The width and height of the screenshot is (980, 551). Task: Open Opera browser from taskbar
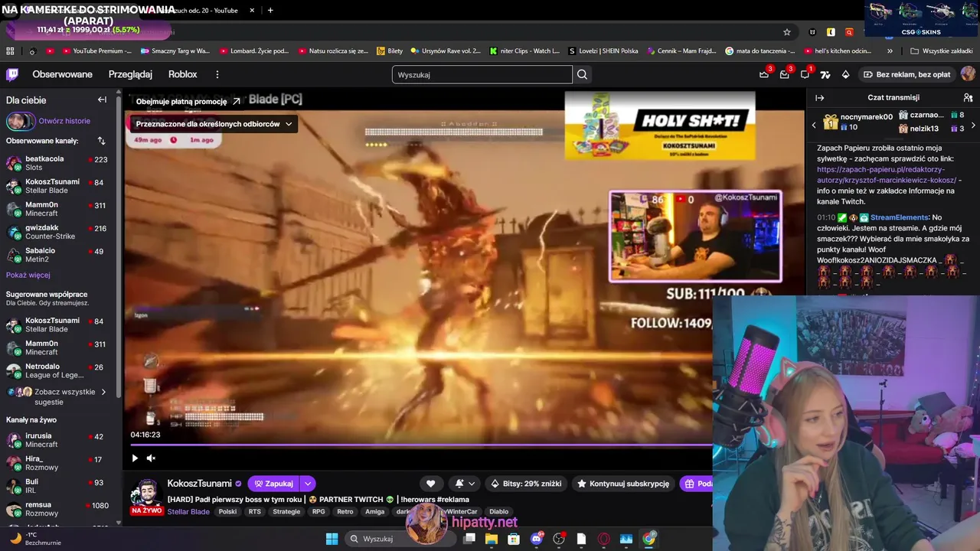tap(603, 539)
